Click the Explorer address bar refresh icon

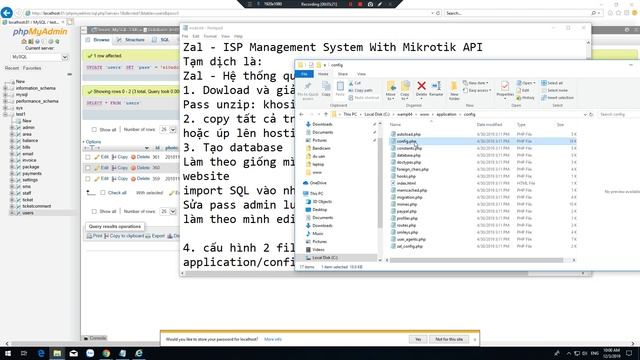click(x=591, y=114)
